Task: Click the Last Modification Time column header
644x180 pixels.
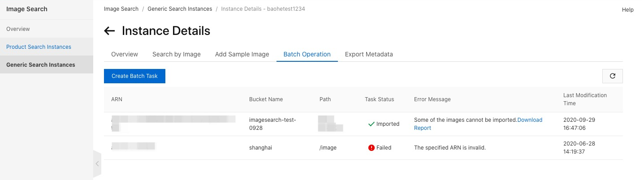Action: [585, 99]
